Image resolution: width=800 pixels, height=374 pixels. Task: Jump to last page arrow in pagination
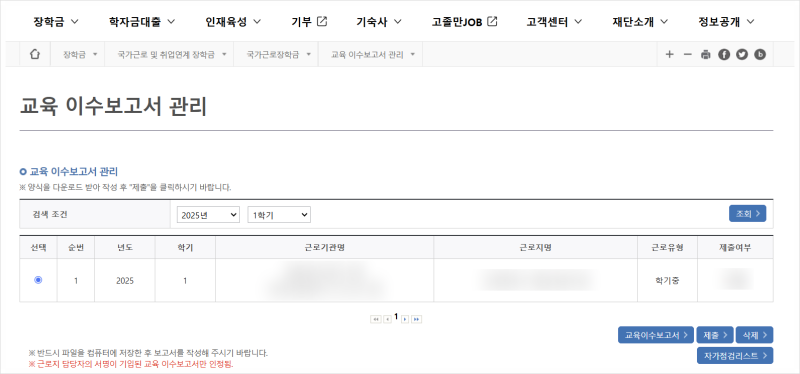[417, 319]
